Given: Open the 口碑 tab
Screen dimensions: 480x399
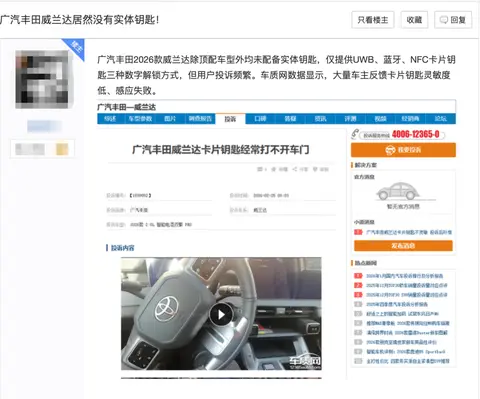Looking at the screenshot, I should coord(260,119).
